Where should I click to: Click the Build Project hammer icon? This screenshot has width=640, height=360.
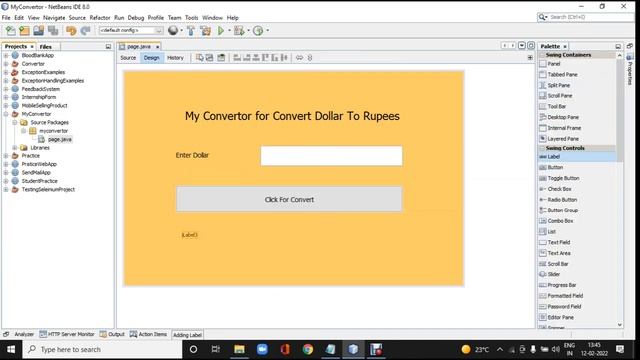tap(191, 31)
